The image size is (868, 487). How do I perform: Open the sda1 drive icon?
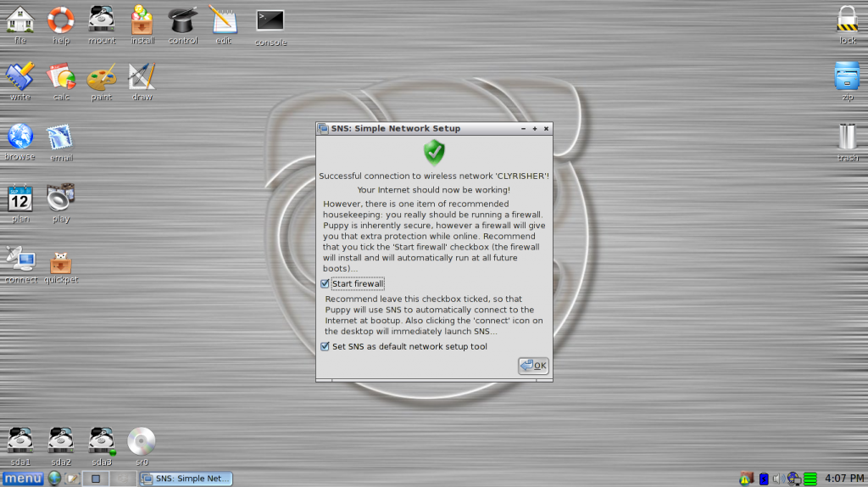click(x=20, y=441)
